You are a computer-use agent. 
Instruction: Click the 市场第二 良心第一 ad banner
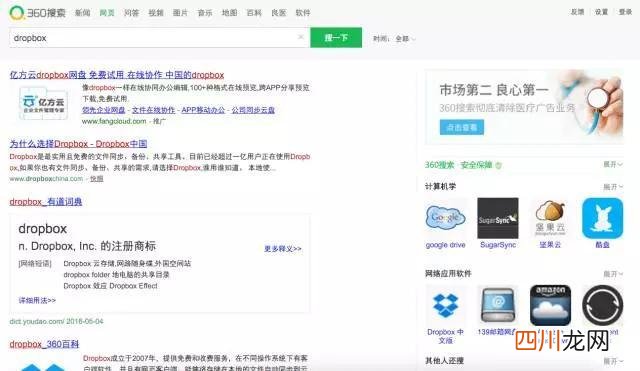pos(524,107)
